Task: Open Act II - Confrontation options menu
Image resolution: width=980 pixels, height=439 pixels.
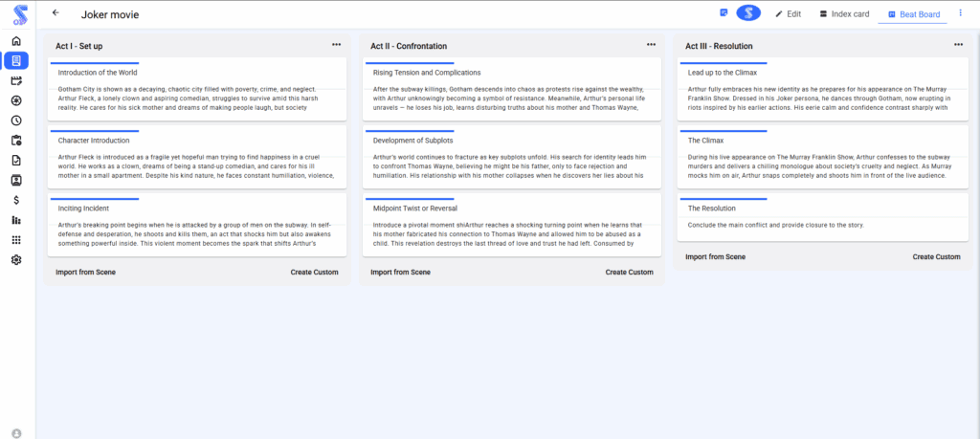Action: tap(651, 45)
